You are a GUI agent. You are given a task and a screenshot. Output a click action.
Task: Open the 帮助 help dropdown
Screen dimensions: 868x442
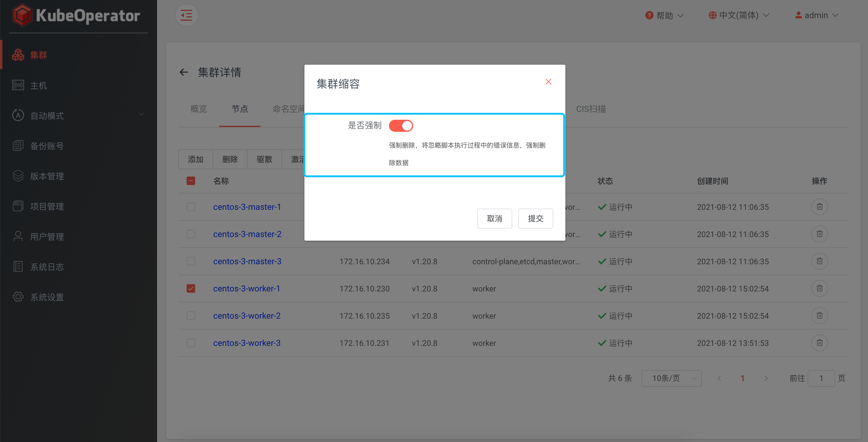click(x=664, y=15)
